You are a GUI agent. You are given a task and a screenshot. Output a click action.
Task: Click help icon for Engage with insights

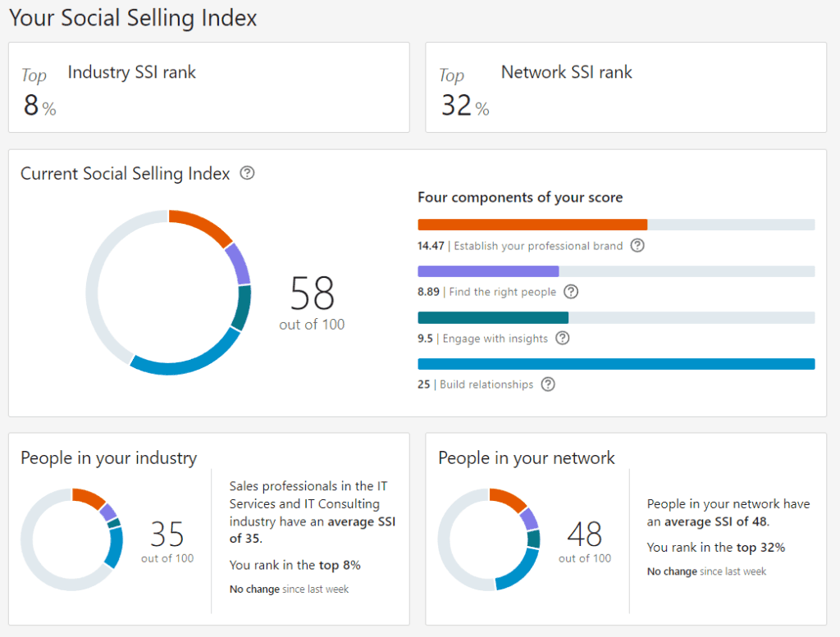click(563, 338)
